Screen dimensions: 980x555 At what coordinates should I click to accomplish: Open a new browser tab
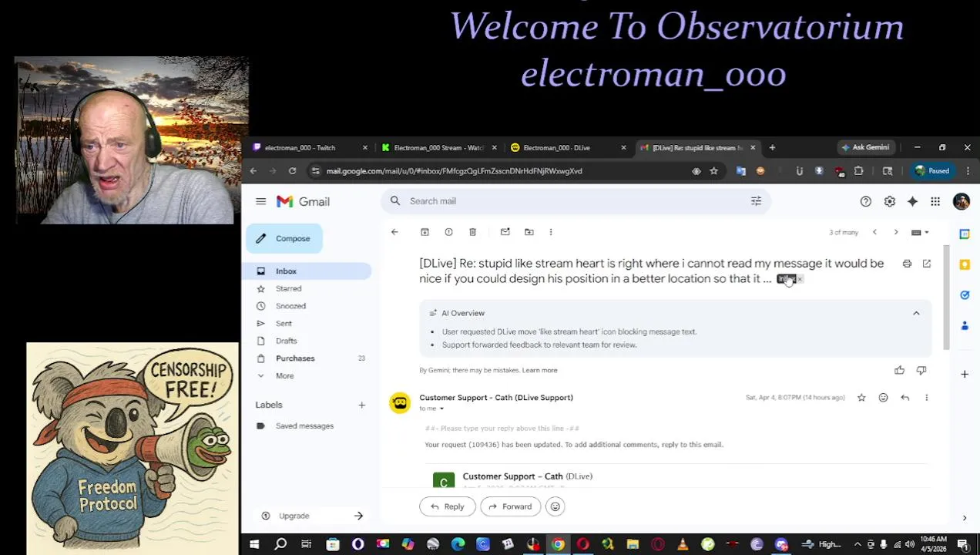[x=772, y=147]
